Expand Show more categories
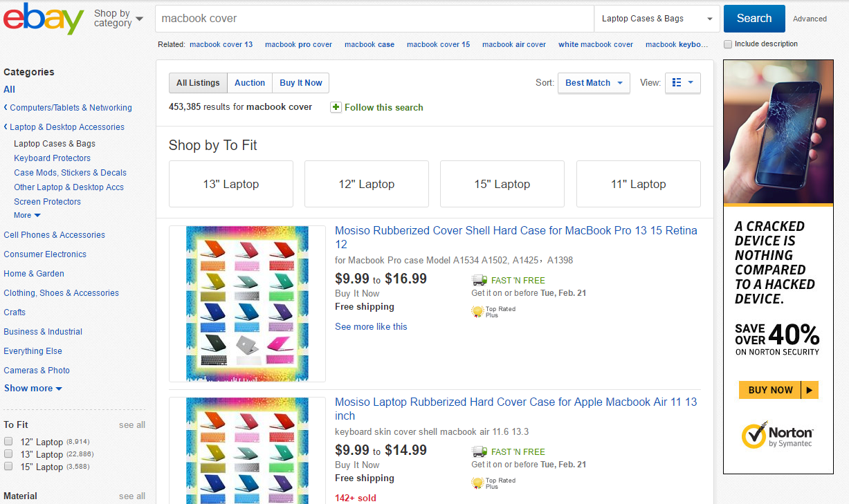The height and width of the screenshot is (504, 849). coord(33,389)
